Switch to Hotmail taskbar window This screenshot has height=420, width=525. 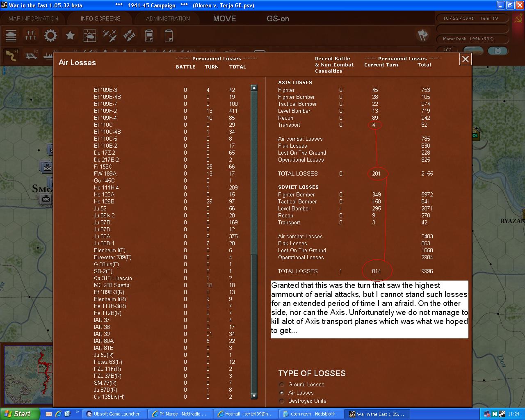[245, 414]
